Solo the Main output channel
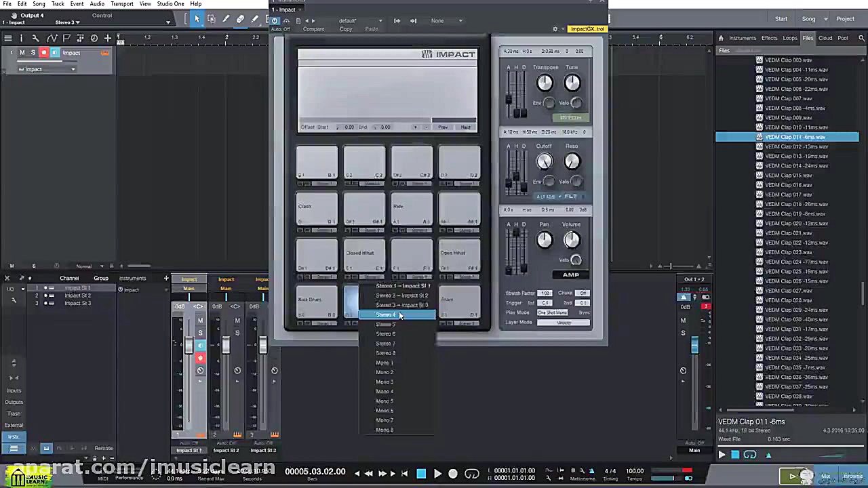The width and height of the screenshot is (868, 488). (683, 333)
